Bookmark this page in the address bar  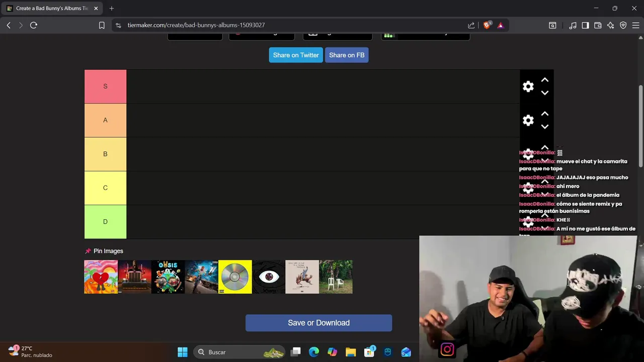point(102,25)
